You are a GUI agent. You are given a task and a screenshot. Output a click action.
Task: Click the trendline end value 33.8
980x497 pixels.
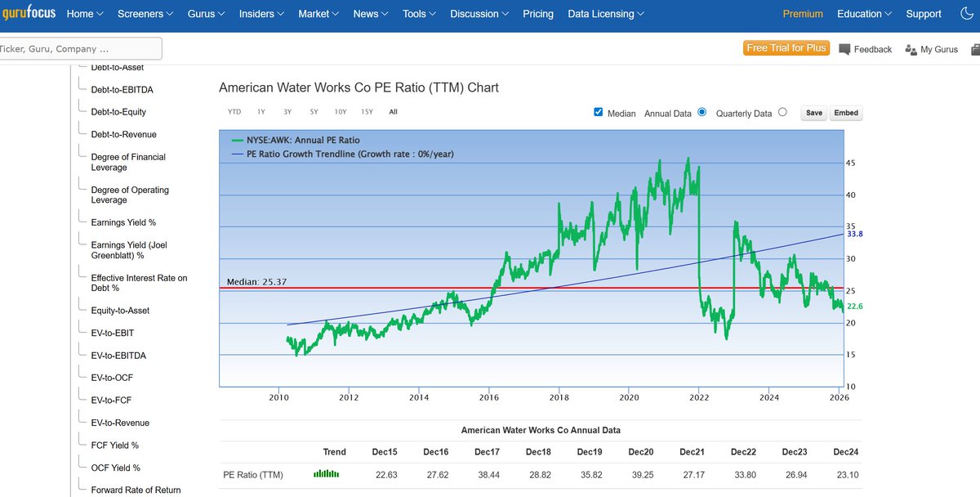tap(855, 234)
